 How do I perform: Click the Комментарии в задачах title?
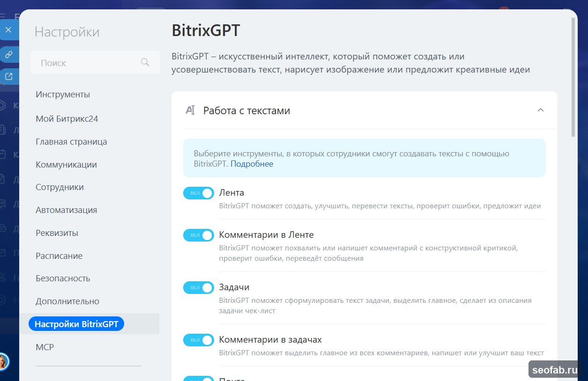270,340
